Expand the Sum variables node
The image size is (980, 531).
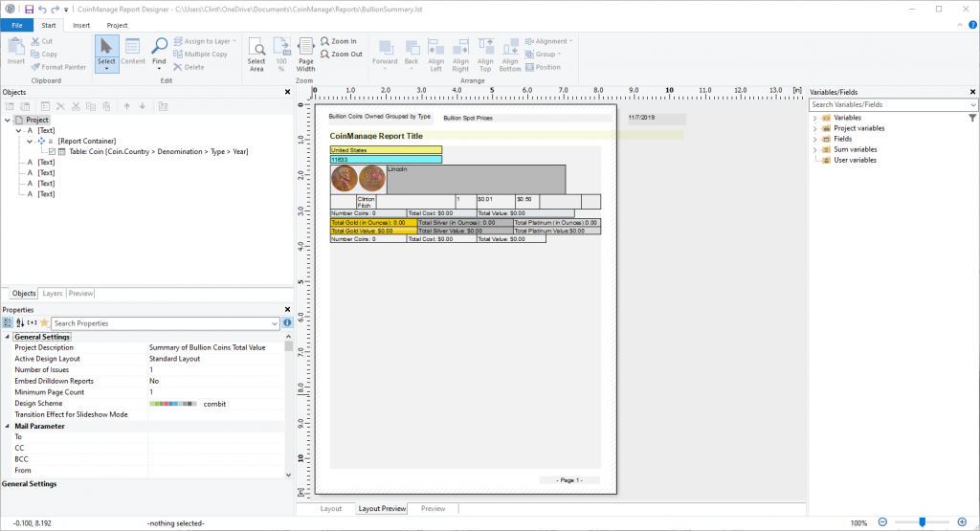click(815, 150)
